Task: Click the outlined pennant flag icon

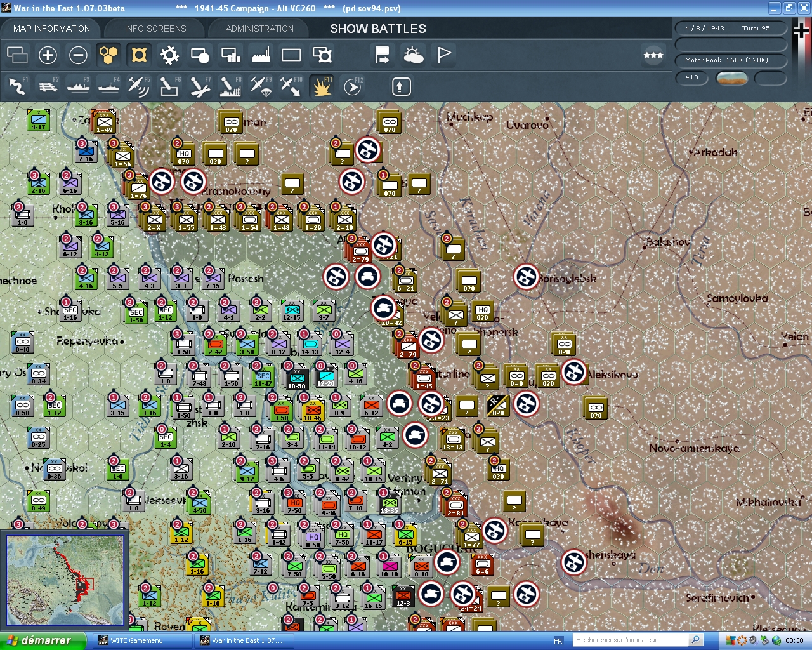Action: pos(444,55)
